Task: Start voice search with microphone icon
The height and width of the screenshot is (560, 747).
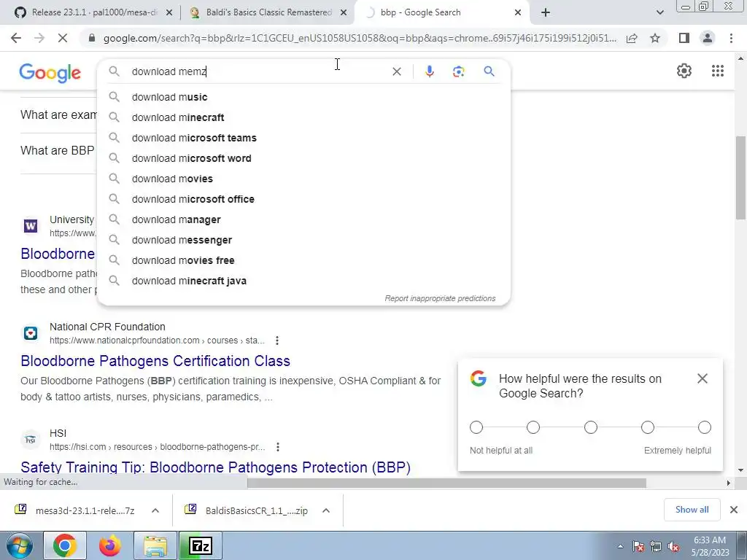Action: [x=429, y=71]
